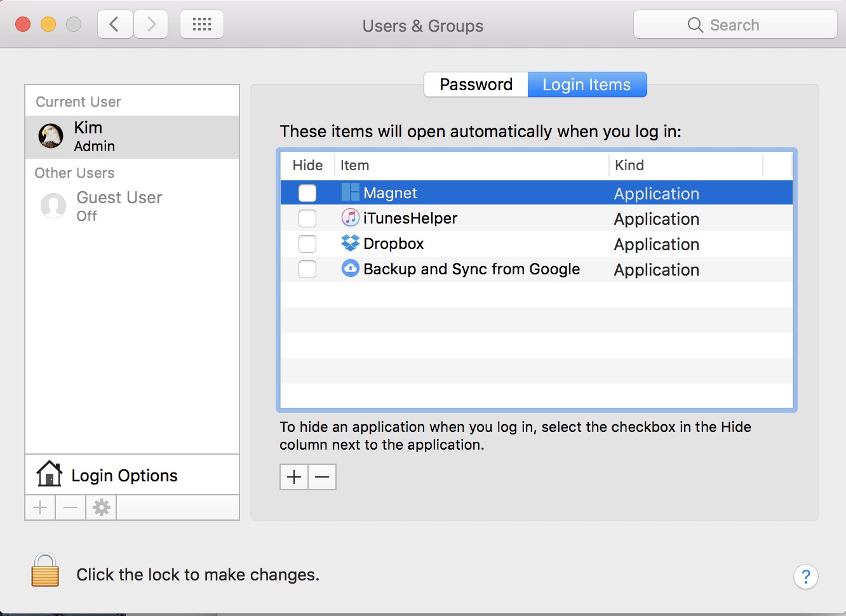Select the Guest User account
This screenshot has width=846, height=616.
point(119,206)
